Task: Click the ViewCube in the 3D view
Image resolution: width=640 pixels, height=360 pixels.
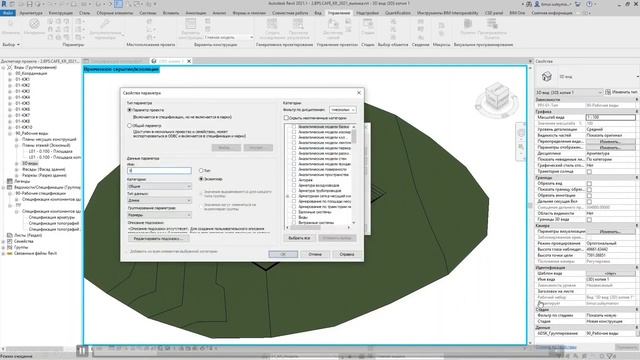Action: (497, 96)
